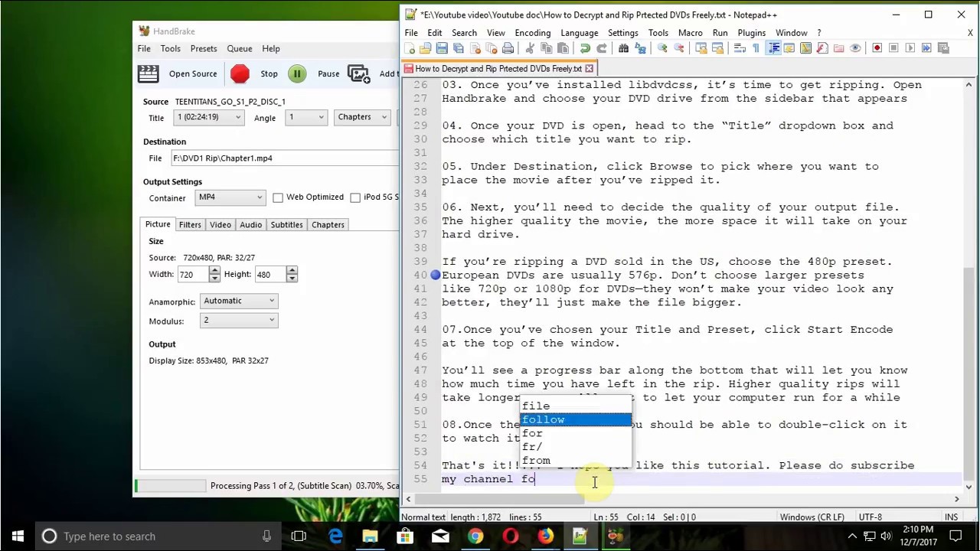Screen dimensions: 980x551
Task: Switch to the Filters tab in HandBrake
Action: point(190,225)
